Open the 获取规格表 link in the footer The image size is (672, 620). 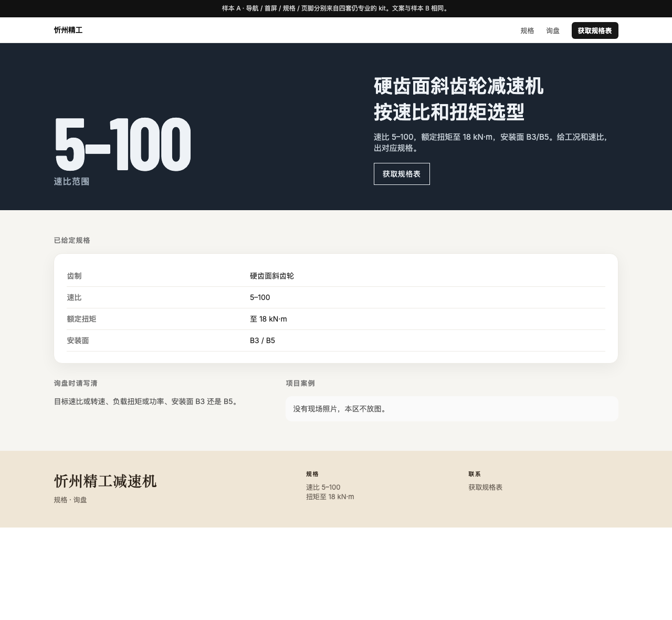[485, 487]
